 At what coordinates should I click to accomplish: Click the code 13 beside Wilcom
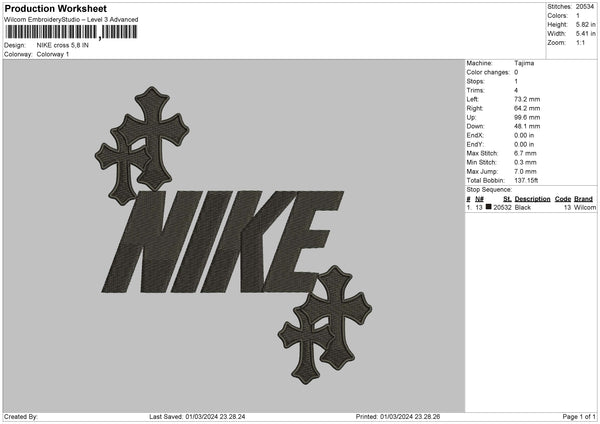coord(567,207)
